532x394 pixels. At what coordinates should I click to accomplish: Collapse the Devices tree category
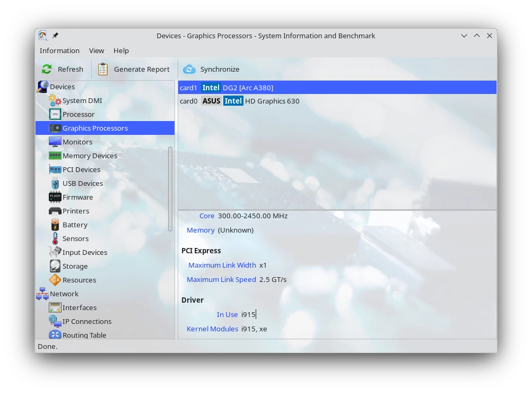click(42, 87)
